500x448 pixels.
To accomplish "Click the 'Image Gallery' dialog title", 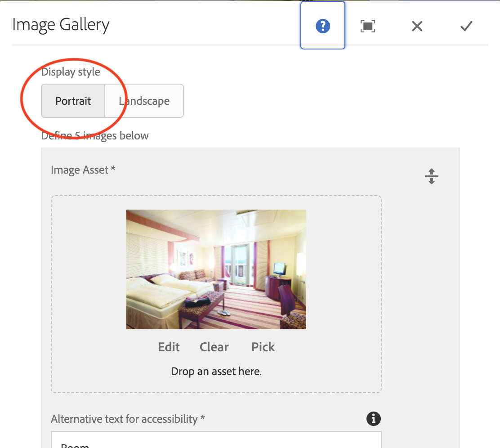I will click(61, 25).
